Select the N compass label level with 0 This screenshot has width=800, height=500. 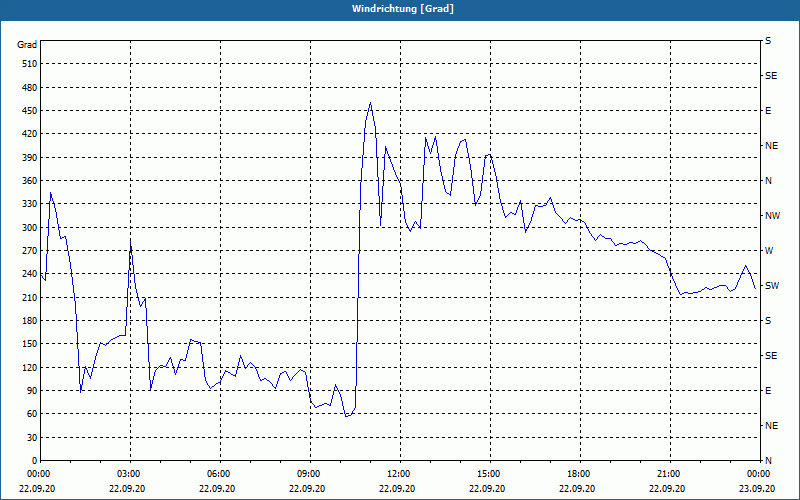768,461
